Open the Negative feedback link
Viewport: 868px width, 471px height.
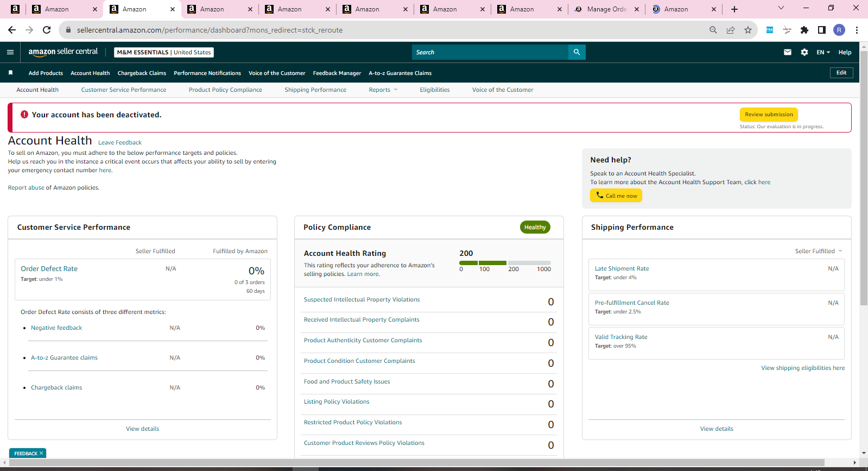pos(56,328)
